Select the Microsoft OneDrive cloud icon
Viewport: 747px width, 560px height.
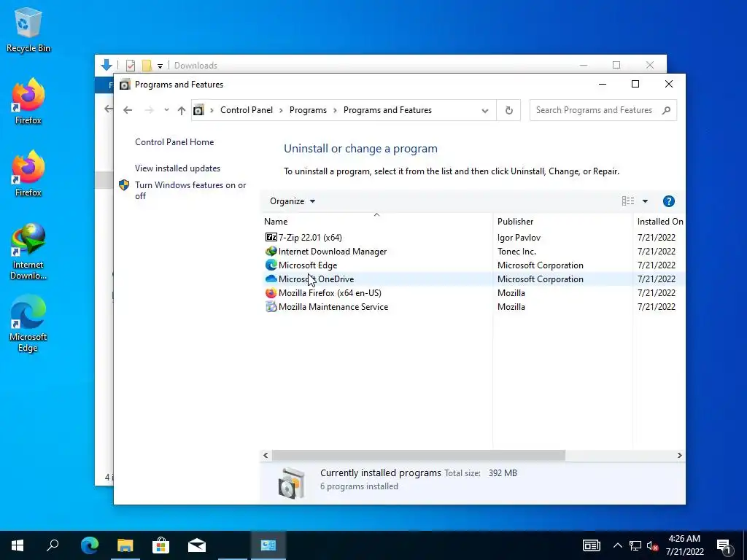[x=271, y=279]
